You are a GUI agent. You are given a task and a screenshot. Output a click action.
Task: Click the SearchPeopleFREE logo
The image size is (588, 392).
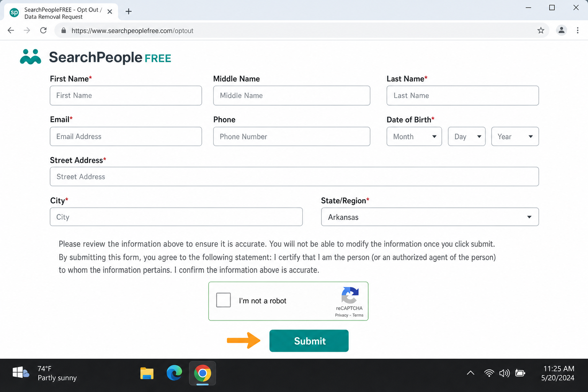96,57
